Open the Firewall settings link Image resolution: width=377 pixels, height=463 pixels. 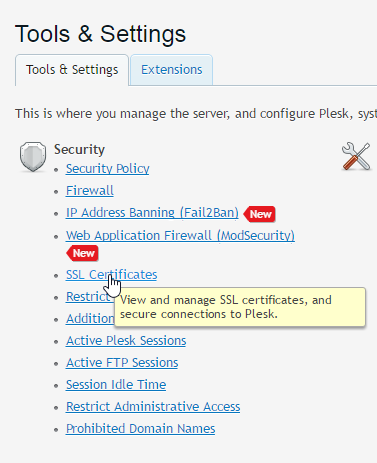click(90, 191)
